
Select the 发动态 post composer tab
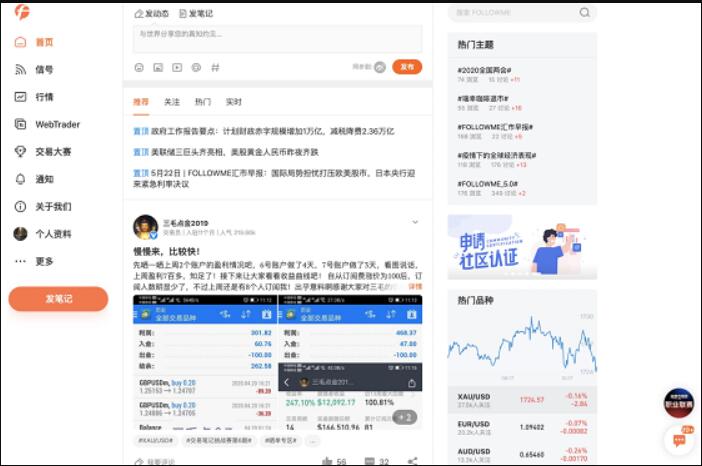point(152,14)
